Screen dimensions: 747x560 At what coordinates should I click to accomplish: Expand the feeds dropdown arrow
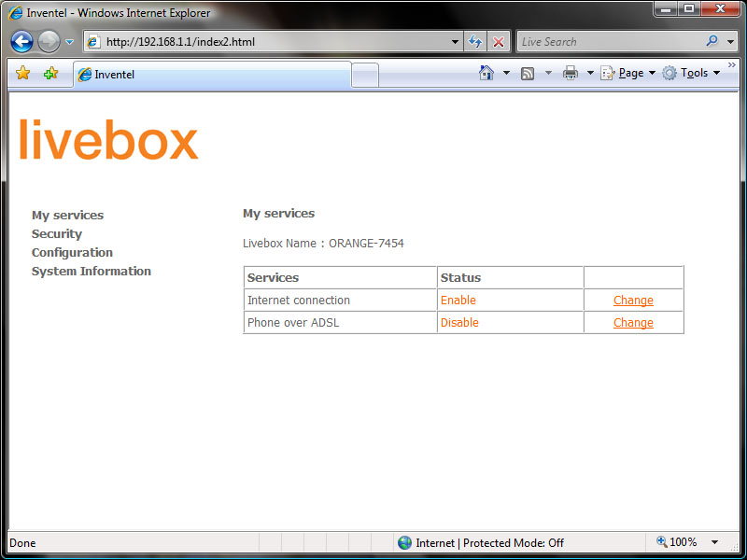548,73
